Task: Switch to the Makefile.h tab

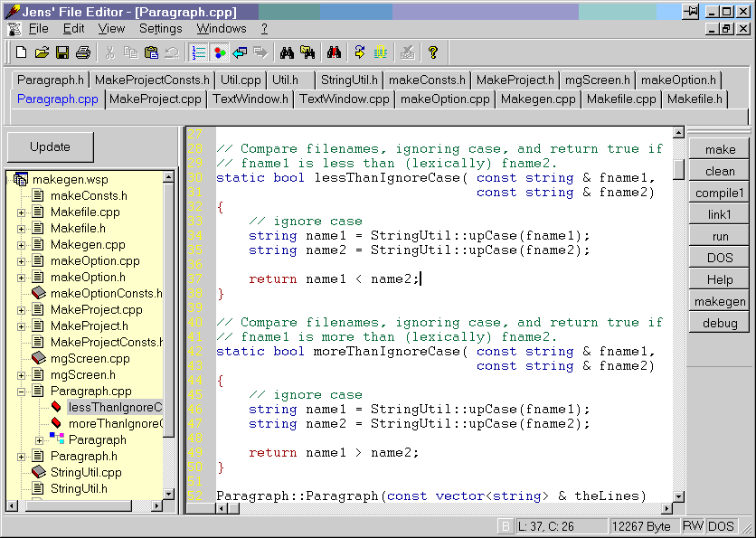Action: pyautogui.click(x=695, y=99)
